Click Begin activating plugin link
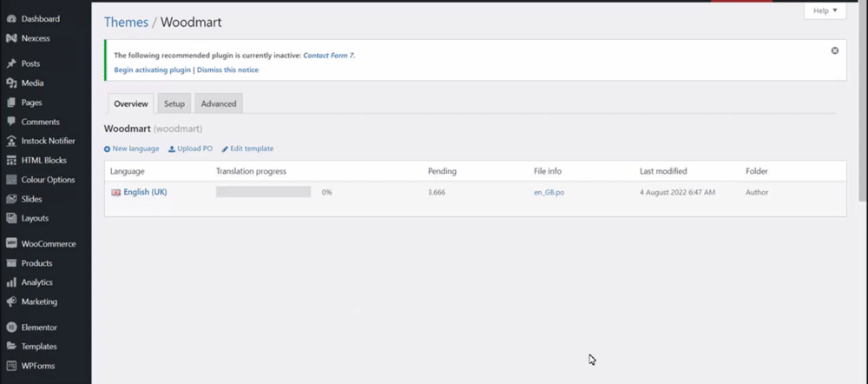The image size is (868, 384). 152,70
